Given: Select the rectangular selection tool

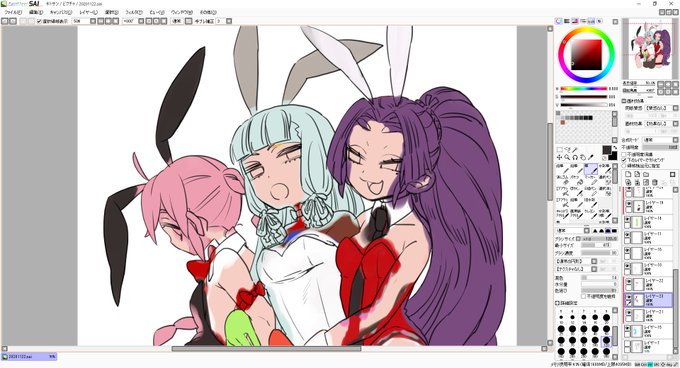Looking at the screenshot, I should pos(559,150).
